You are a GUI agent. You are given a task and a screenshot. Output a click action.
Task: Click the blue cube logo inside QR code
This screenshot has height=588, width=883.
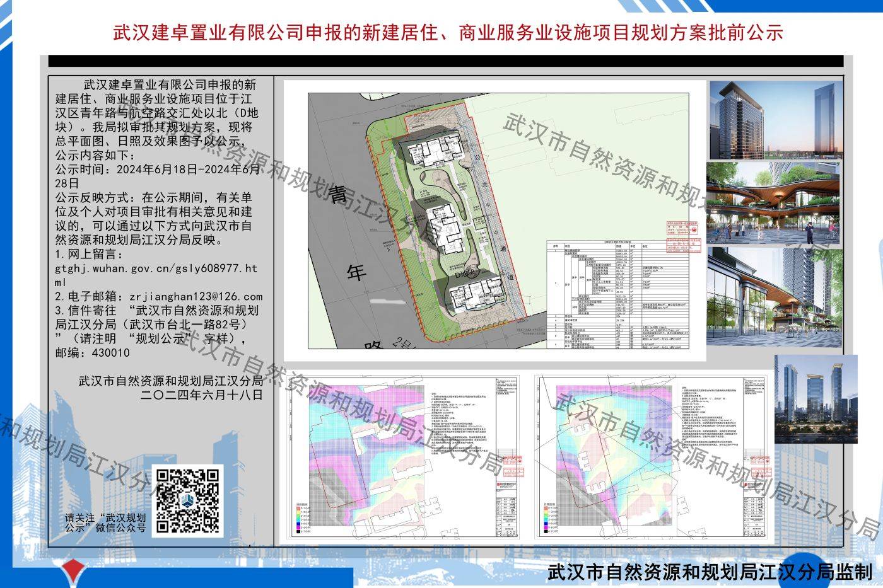[x=189, y=502]
